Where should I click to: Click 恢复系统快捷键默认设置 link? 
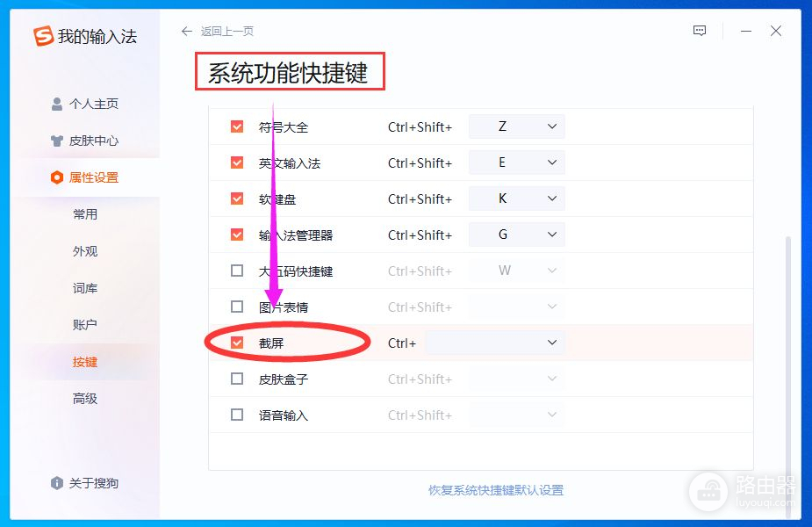click(x=496, y=490)
